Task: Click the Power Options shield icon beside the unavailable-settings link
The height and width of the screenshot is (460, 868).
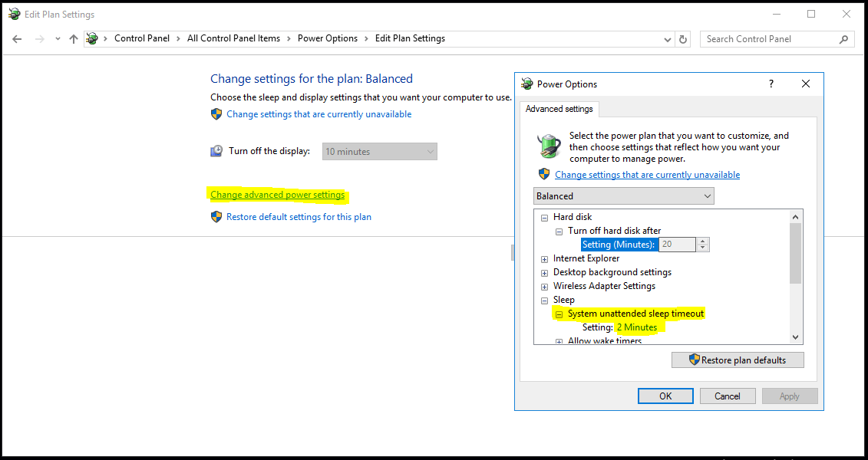Action: pos(543,174)
